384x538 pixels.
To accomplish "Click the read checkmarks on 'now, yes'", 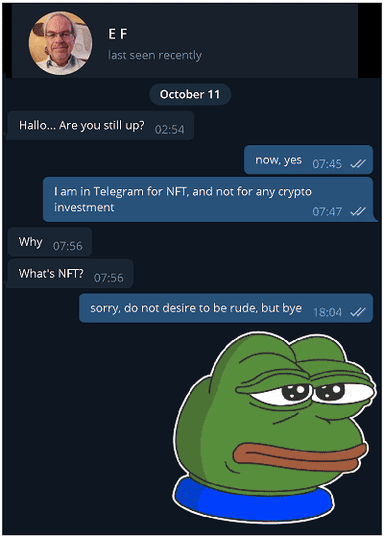I will coord(358,164).
